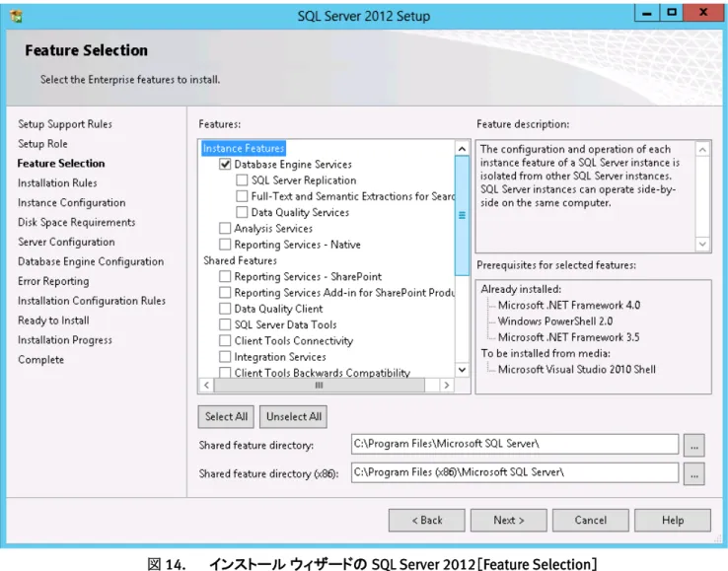Click Database Engine Configuration step
Image resolution: width=728 pixels, height=571 pixels.
[91, 261]
